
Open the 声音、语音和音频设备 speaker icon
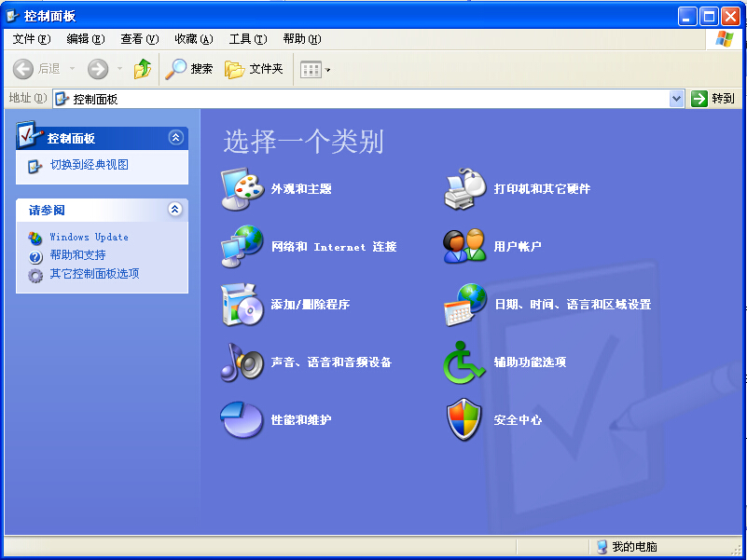[242, 362]
